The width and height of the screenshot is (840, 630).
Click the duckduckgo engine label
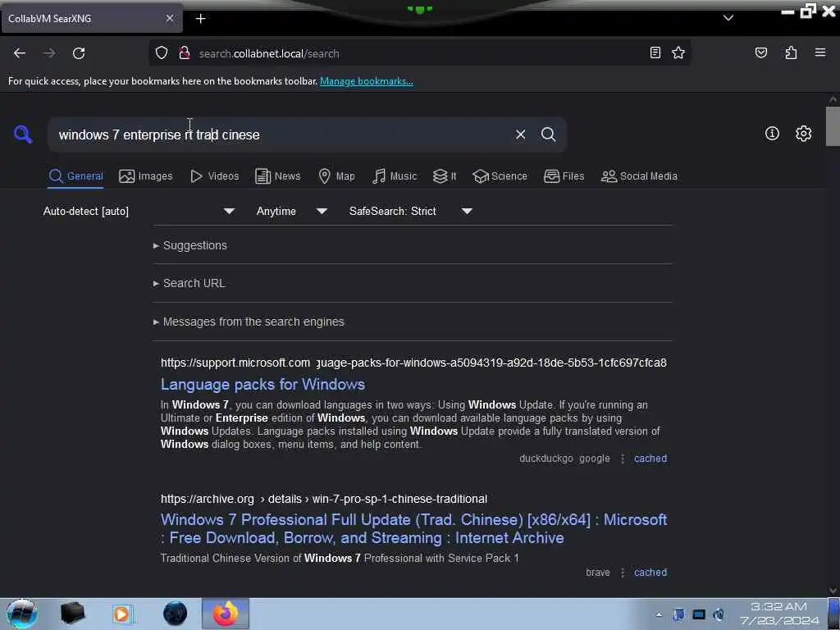pos(546,459)
